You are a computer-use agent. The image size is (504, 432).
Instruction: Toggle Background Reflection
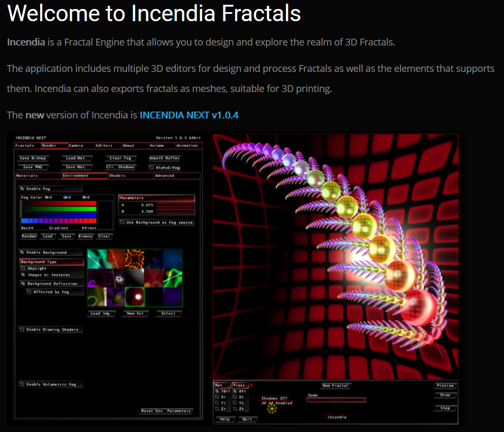click(x=23, y=284)
